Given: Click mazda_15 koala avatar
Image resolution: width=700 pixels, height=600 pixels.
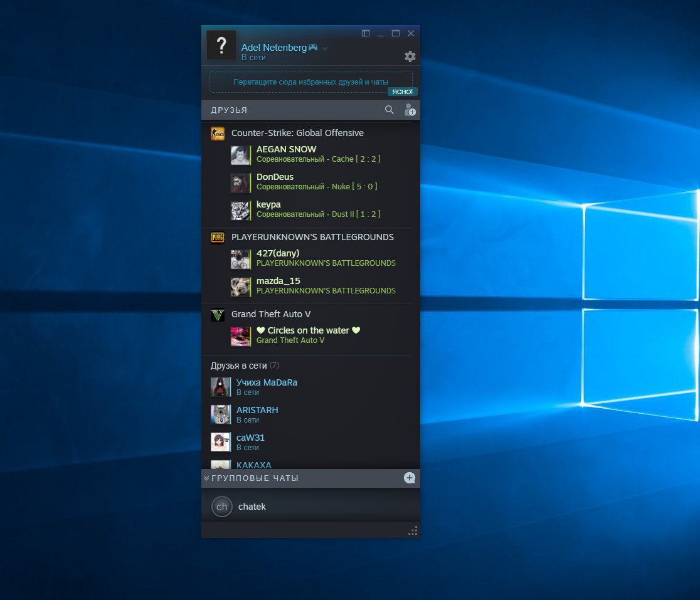Looking at the screenshot, I should coord(240,287).
